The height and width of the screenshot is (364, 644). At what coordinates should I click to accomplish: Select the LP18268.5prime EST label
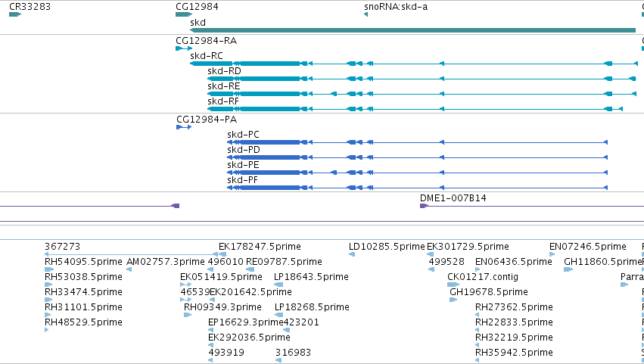312,307
